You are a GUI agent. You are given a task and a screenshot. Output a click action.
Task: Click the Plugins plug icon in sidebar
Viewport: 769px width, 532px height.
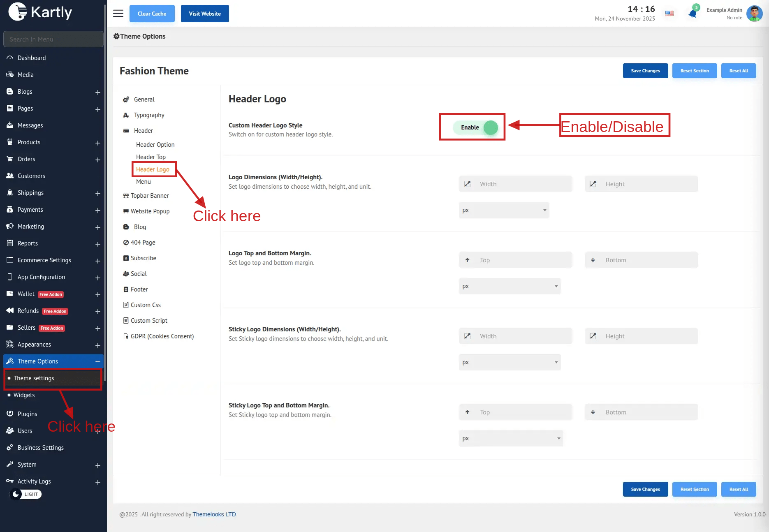pos(10,414)
